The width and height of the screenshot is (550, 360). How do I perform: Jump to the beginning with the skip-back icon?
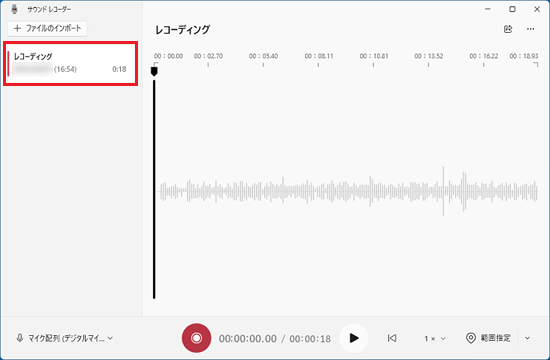pos(392,338)
